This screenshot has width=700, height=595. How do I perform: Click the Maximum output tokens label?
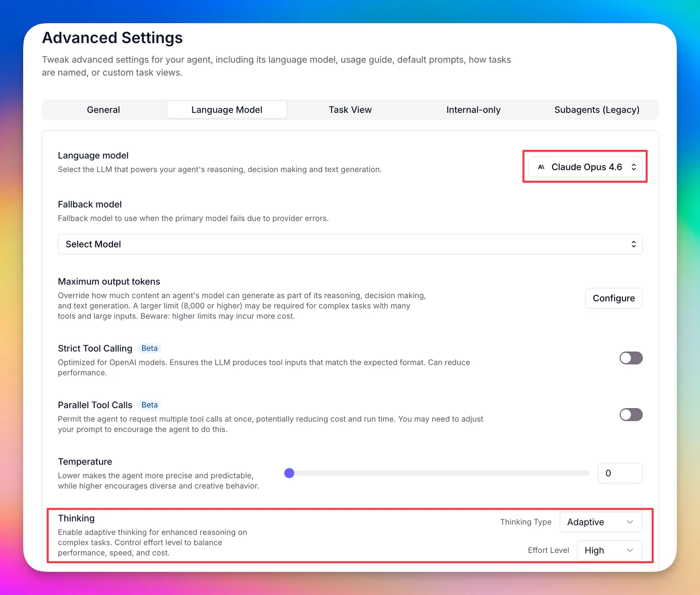109,282
